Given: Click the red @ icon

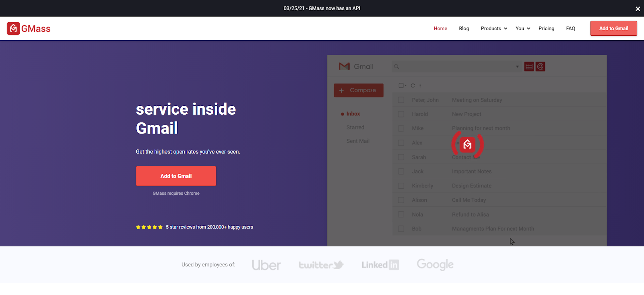Looking at the screenshot, I should click(x=541, y=66).
